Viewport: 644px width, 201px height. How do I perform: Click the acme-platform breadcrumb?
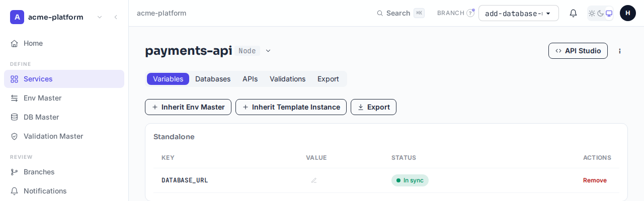tap(162, 13)
